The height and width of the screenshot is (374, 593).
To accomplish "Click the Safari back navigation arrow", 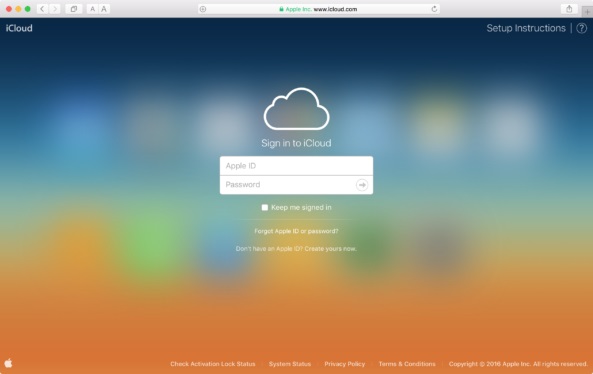I will [x=42, y=9].
